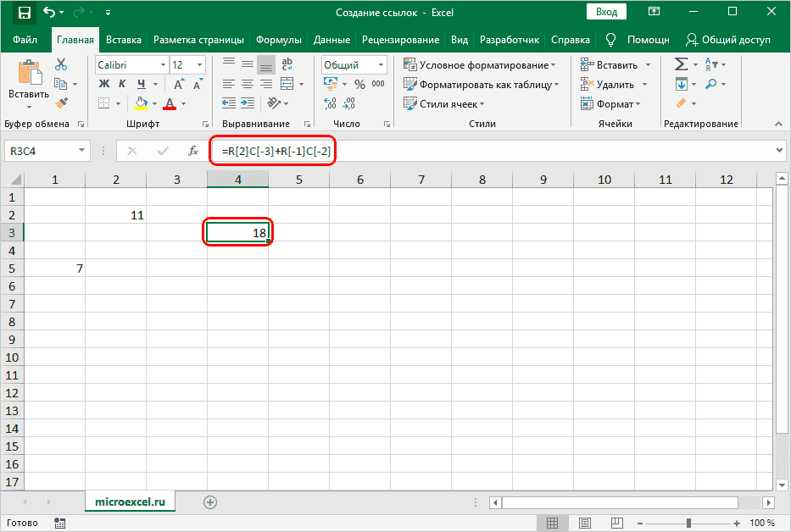Screen dimensions: 791x532
Task: Switch to the Формулы ribbon tab
Action: pos(278,40)
